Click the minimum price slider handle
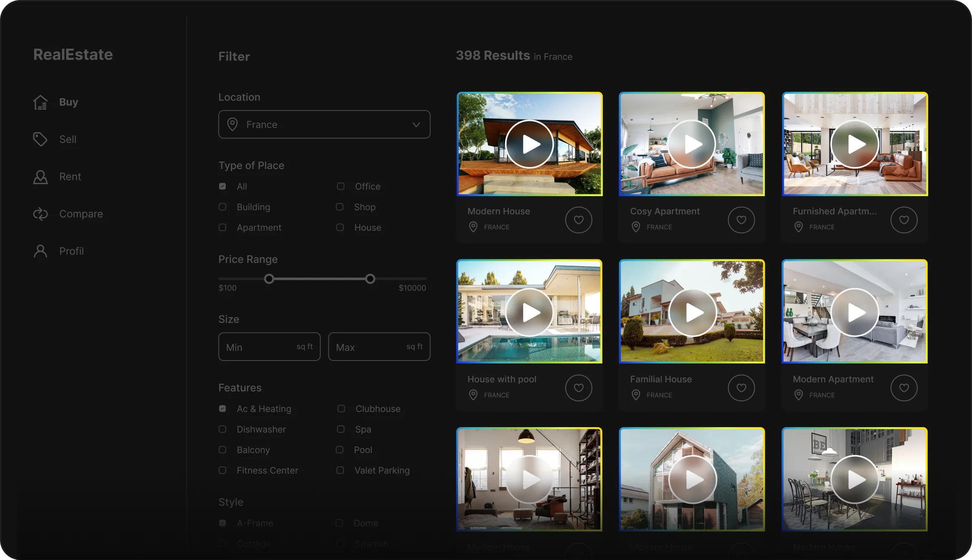The height and width of the screenshot is (560, 972). (269, 279)
